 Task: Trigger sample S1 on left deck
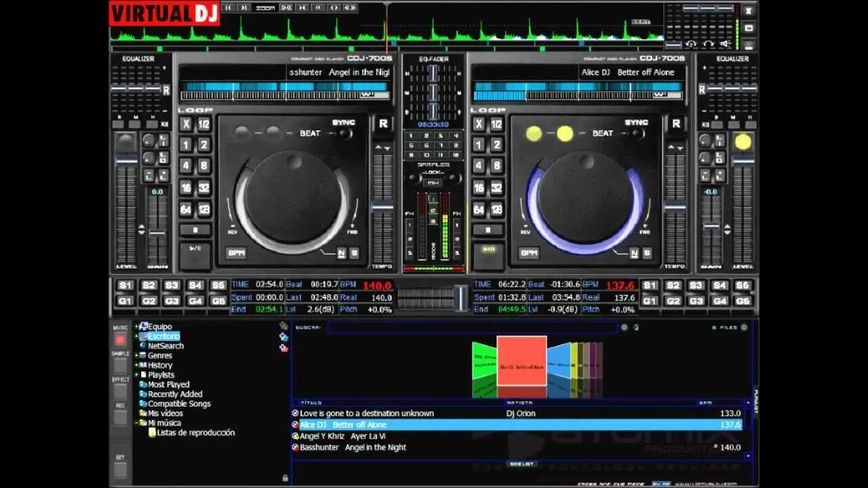coord(125,285)
